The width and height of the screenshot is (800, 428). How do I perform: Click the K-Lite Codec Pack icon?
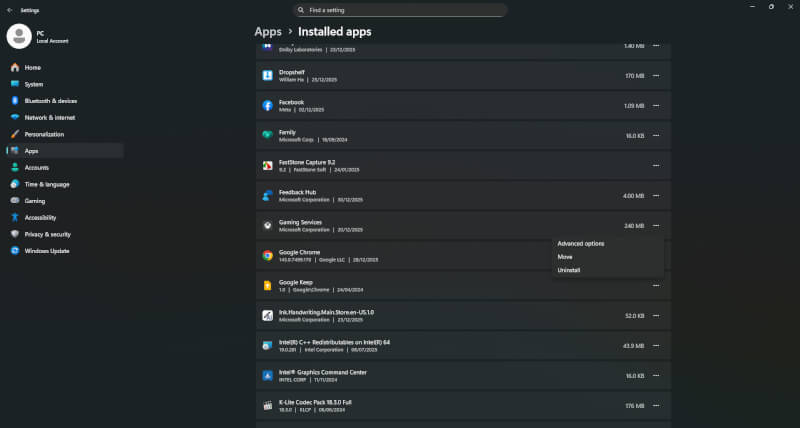pyautogui.click(x=268, y=405)
